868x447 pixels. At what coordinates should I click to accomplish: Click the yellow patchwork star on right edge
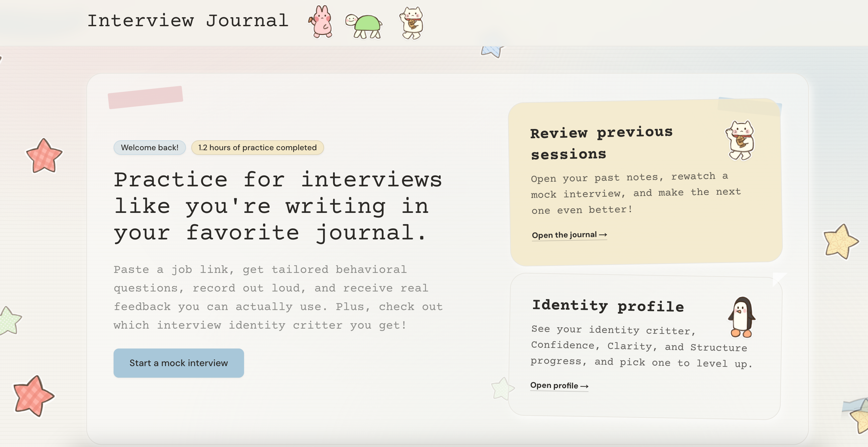841,241
